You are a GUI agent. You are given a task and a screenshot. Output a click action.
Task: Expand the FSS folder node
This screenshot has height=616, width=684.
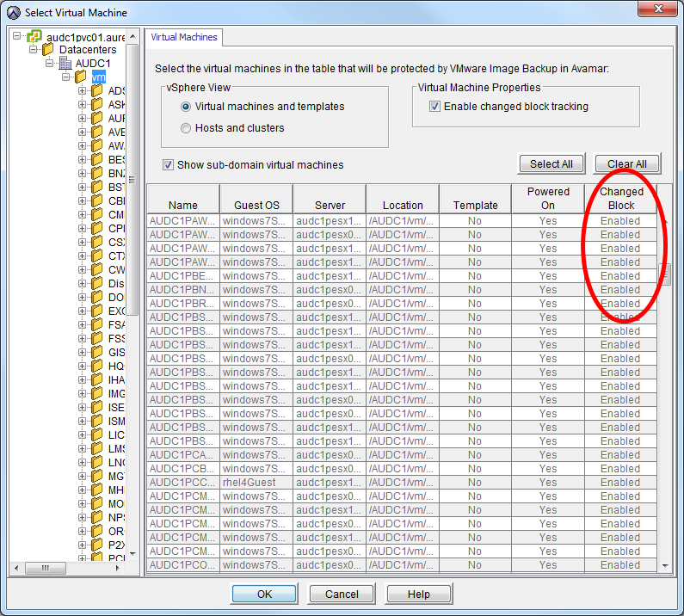82,338
